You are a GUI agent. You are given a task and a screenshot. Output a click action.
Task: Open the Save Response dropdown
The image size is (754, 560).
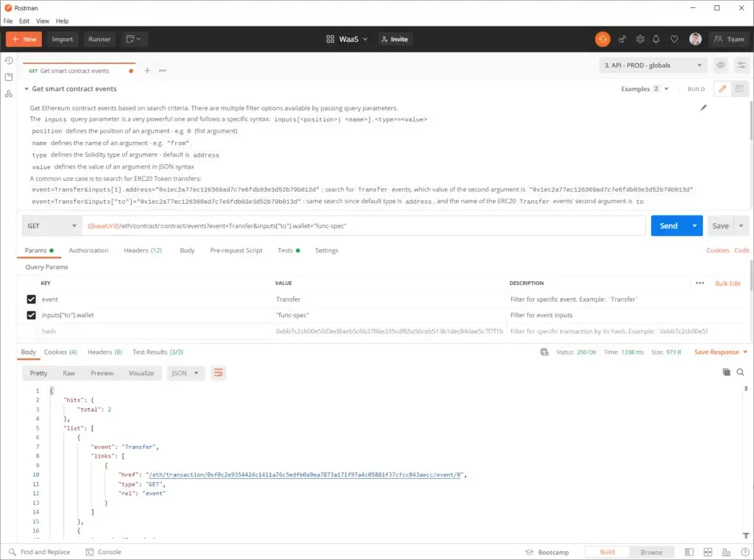coord(721,352)
